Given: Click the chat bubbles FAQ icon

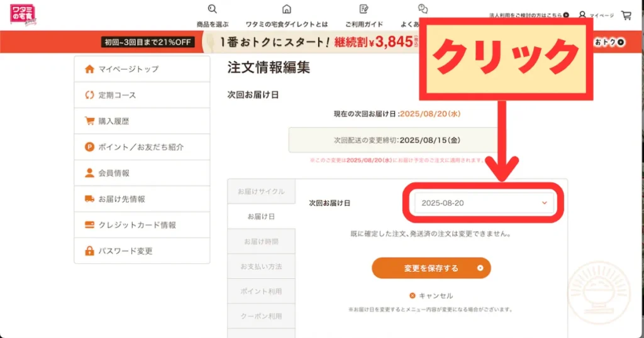Looking at the screenshot, I should pyautogui.click(x=423, y=9).
